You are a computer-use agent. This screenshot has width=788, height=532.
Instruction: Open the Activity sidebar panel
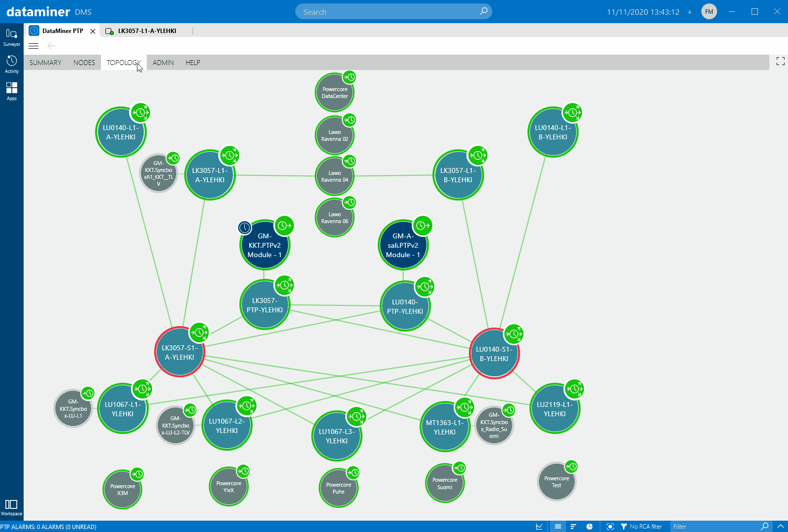click(11, 65)
